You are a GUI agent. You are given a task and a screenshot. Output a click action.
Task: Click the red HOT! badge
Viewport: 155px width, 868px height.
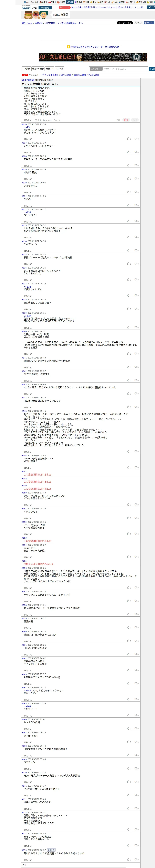(25, 75)
